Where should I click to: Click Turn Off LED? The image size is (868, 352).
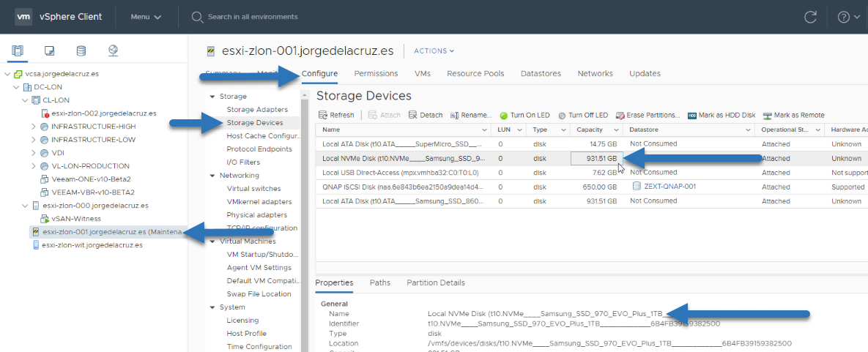[x=584, y=115]
